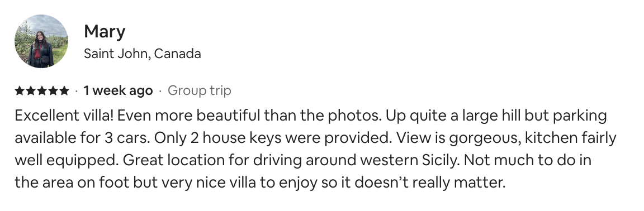Click the 'View is gorgeous' phrase

pyautogui.click(x=459, y=138)
